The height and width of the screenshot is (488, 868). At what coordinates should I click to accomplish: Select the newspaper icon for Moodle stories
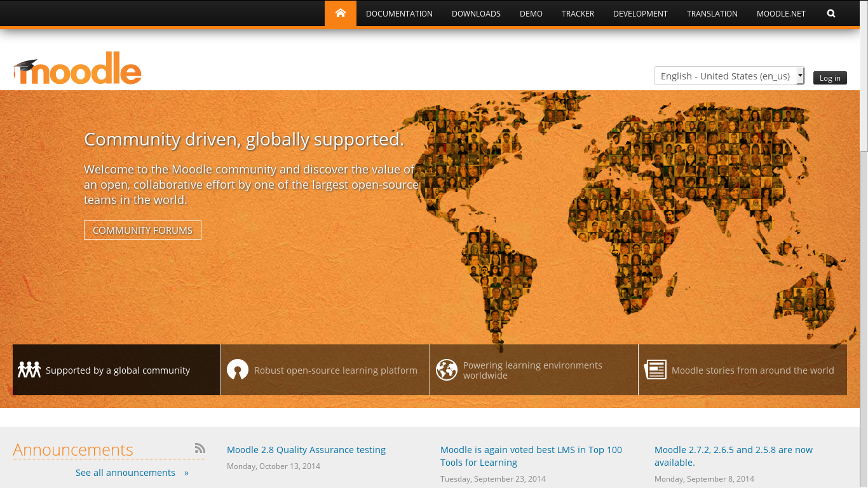tap(655, 370)
